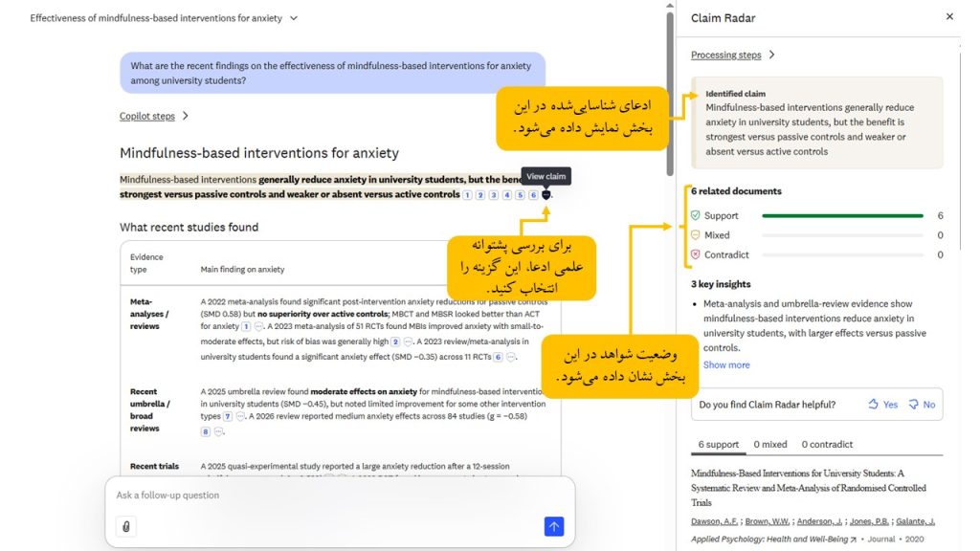Screen dimensions: 980x551
Task: Click the green Support progress bar
Action: click(842, 215)
